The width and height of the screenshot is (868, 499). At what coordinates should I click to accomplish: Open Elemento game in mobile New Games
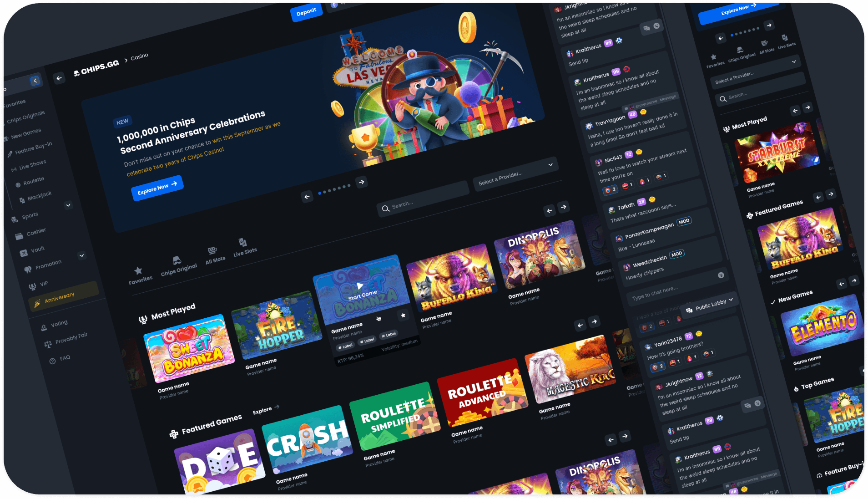point(823,324)
